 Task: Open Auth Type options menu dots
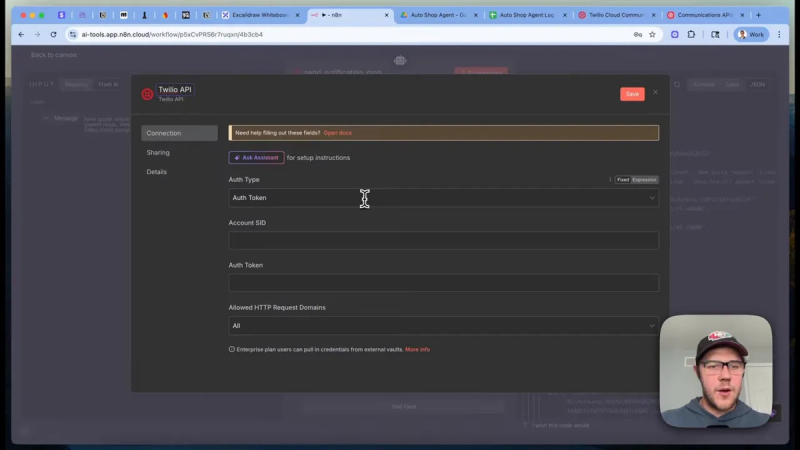tap(610, 180)
